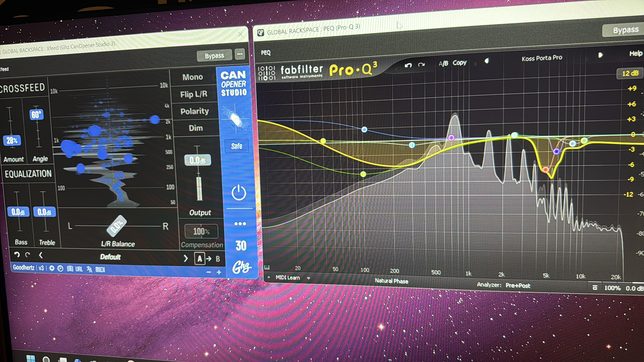Undo in CanOpener Studio bottom bar
This screenshot has height=362, width=644.
(17, 254)
